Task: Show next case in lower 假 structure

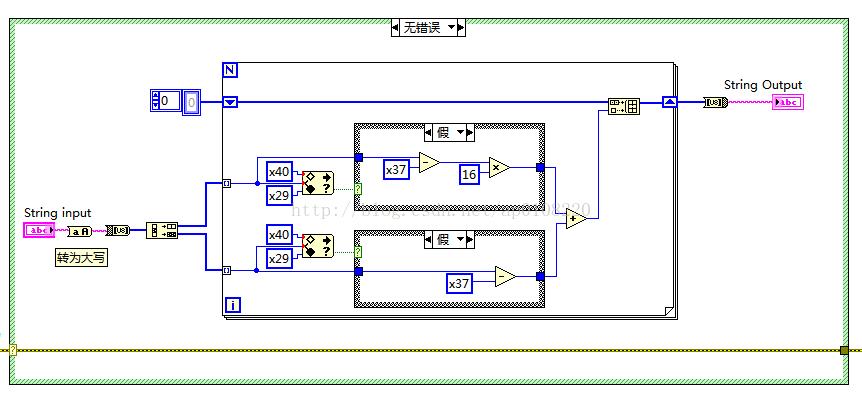Action: tap(470, 239)
